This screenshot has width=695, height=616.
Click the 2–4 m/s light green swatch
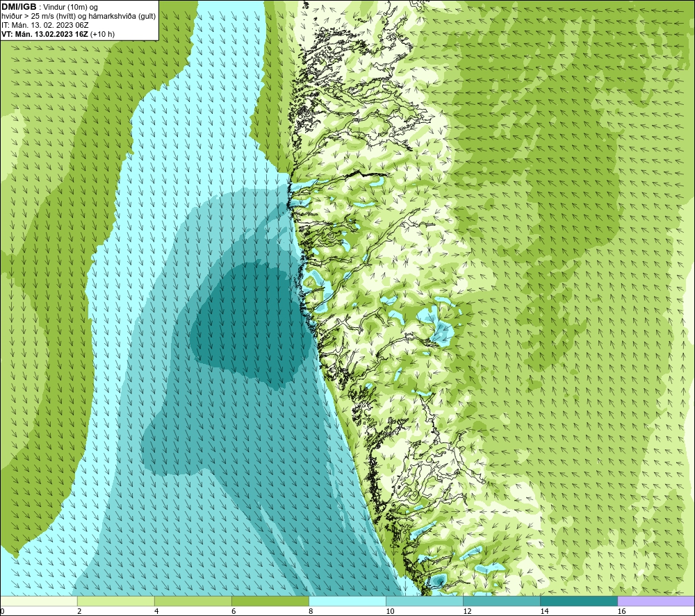pos(115,601)
